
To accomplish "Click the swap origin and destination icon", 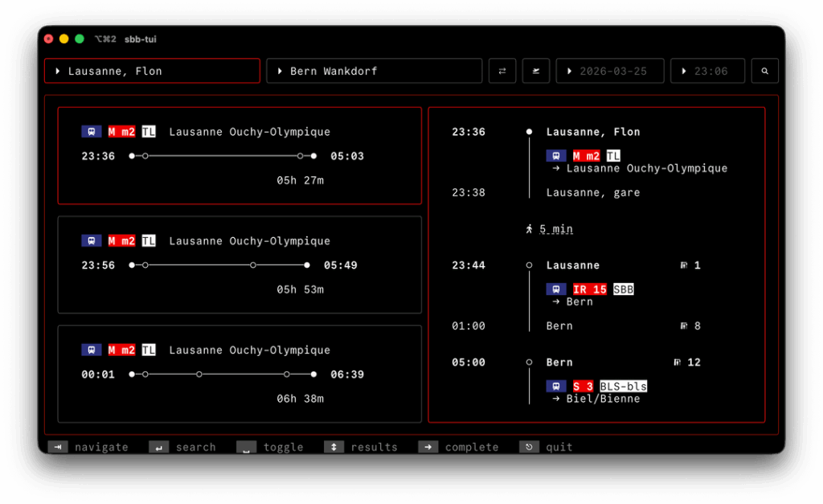I will point(502,71).
